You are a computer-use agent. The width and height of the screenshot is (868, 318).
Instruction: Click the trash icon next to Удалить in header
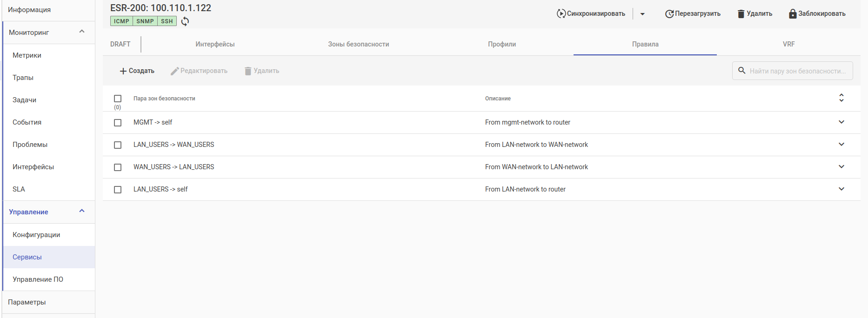[741, 14]
